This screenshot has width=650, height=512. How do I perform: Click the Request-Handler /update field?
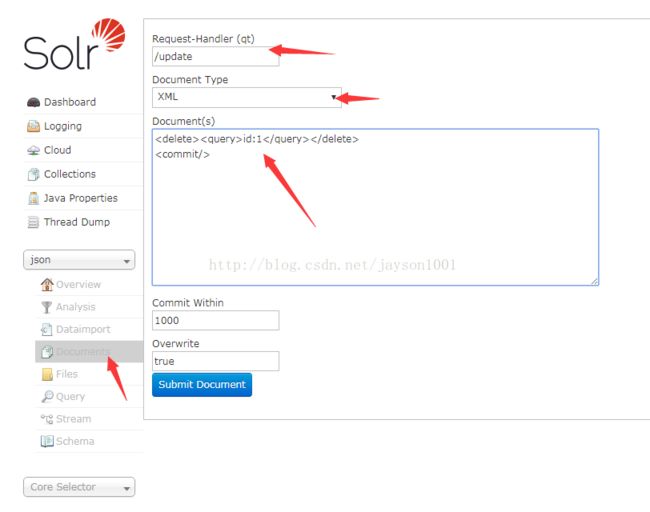216,56
